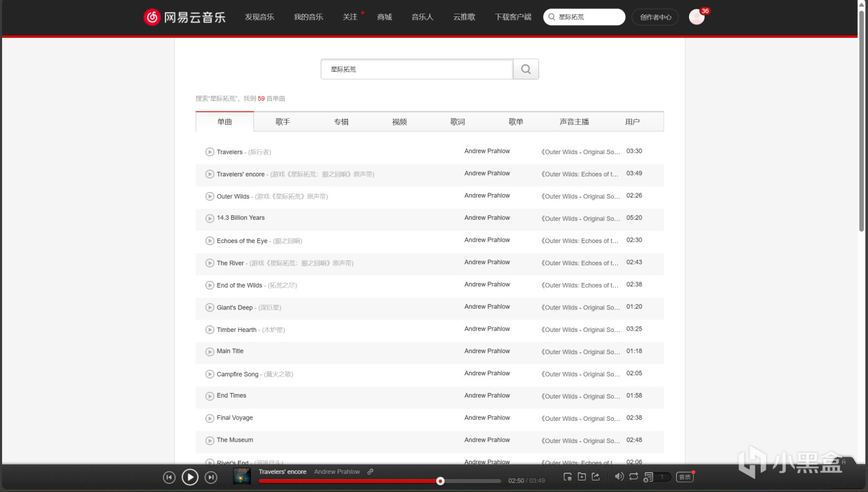Open 音乐人 in top navigation
The height and width of the screenshot is (492, 868).
(x=422, y=17)
